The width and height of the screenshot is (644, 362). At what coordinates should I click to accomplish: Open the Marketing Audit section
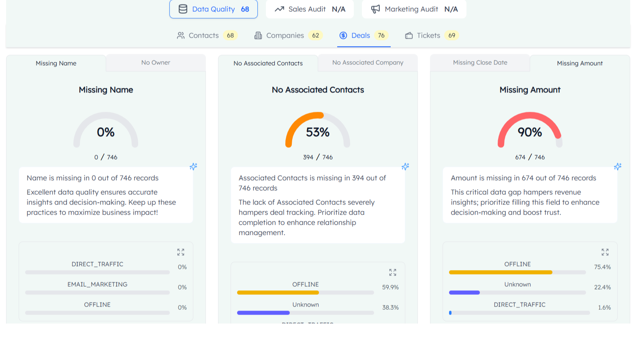[414, 9]
